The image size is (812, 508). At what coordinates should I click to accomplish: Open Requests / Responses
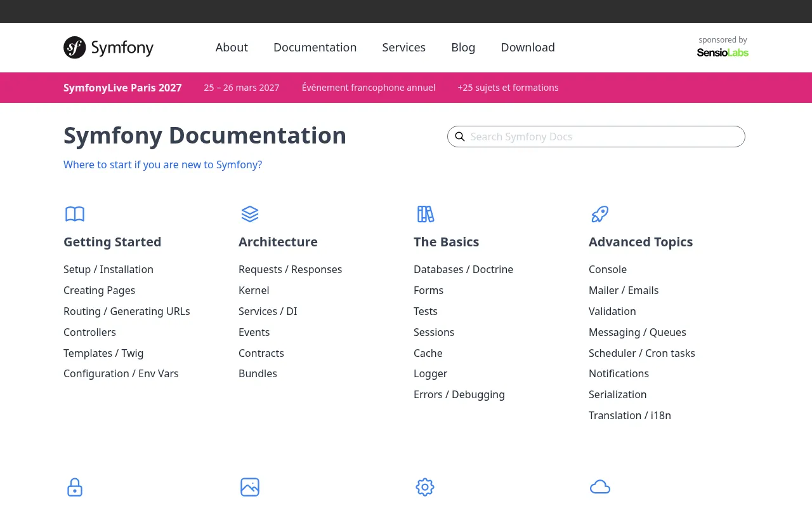(290, 269)
